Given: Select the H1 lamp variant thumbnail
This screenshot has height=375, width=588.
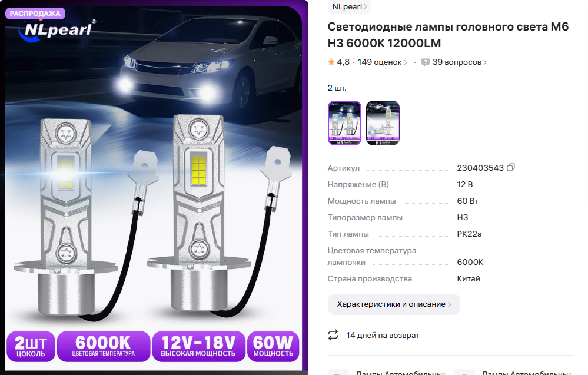Looking at the screenshot, I should pyautogui.click(x=383, y=123).
